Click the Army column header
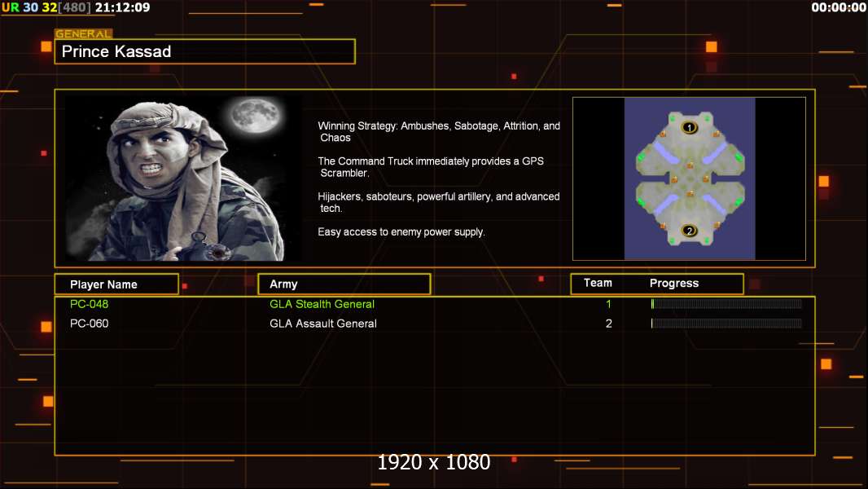This screenshot has height=489, width=868. coord(344,284)
